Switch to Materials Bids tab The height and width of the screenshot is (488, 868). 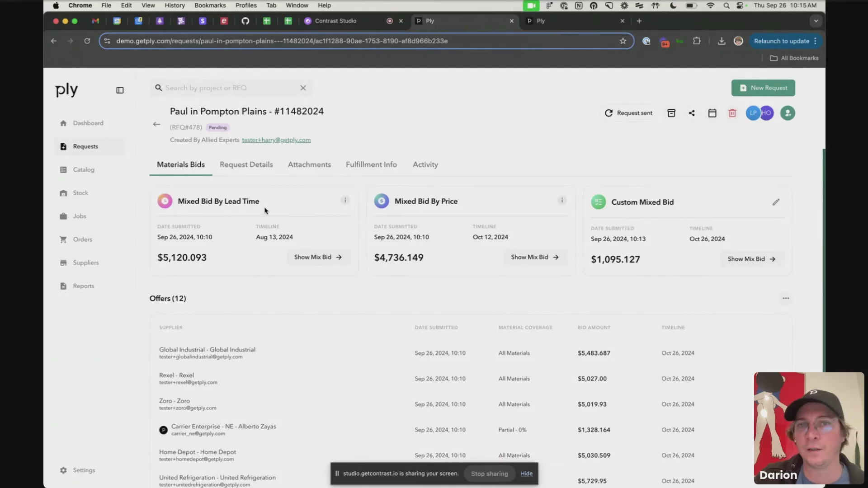(x=181, y=164)
